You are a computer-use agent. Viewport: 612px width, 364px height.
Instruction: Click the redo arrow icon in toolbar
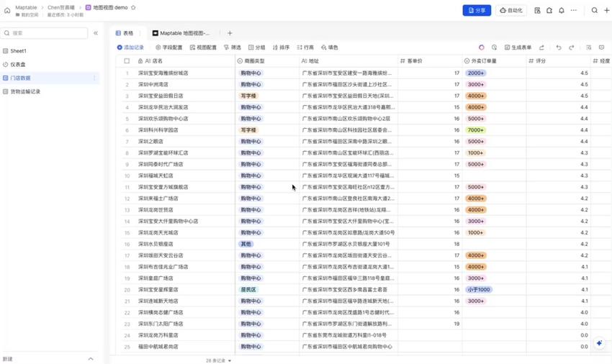tap(572, 47)
